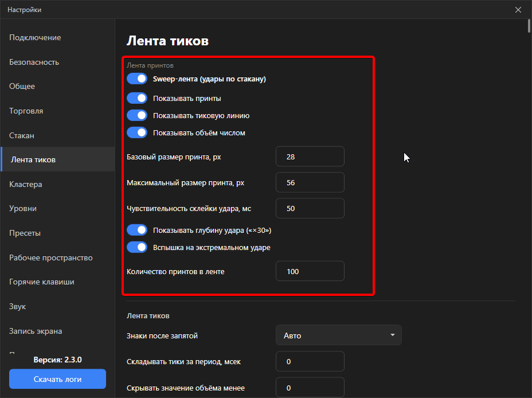Viewport: 532px width, 398px height.
Task: Open the Стакан settings
Action: pyautogui.click(x=58, y=135)
